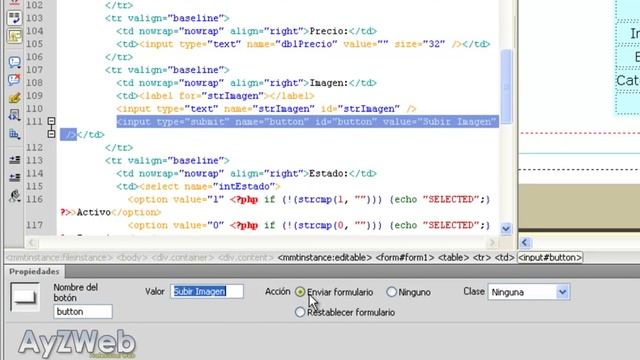Open the Clase dropdown showing Ninguna
Viewport: 640px width, 360px height.
pos(529,292)
